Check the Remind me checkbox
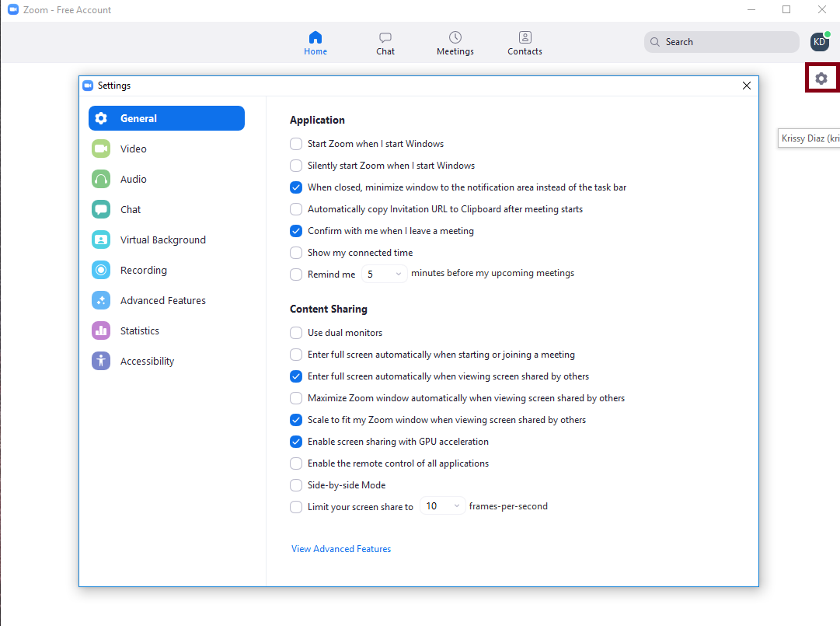 click(296, 275)
